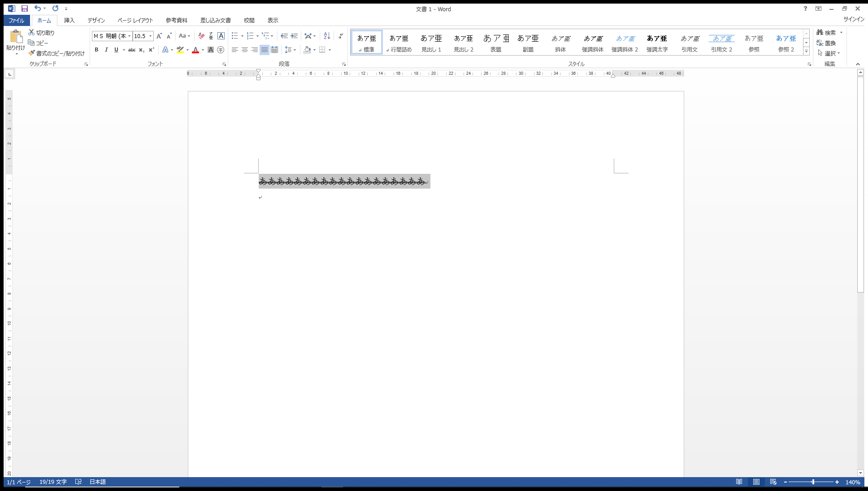This screenshot has height=491, width=868.
Task: Open the font name dropdown (MS 明朝)
Action: click(x=130, y=36)
